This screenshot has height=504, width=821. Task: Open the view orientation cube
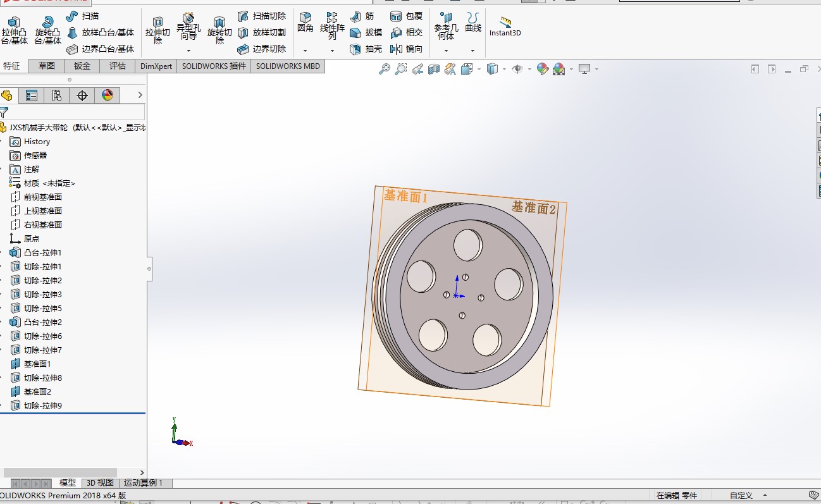[x=467, y=70]
